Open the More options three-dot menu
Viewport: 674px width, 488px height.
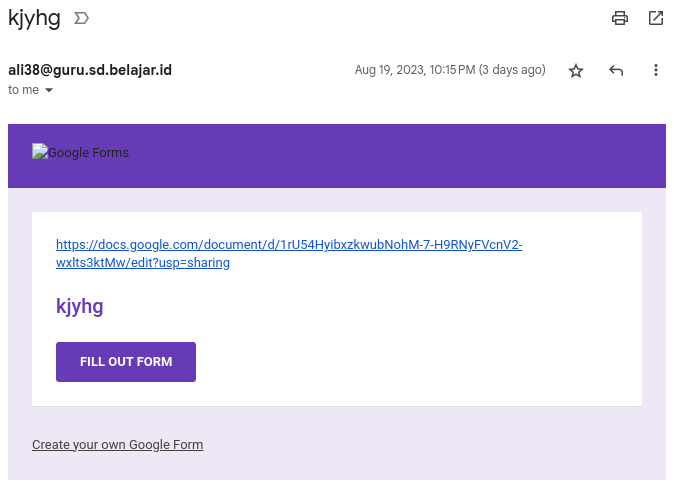[656, 70]
